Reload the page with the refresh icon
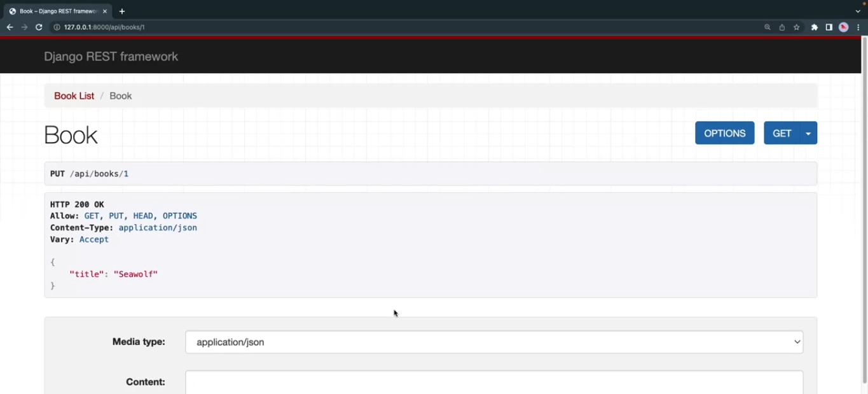 39,27
